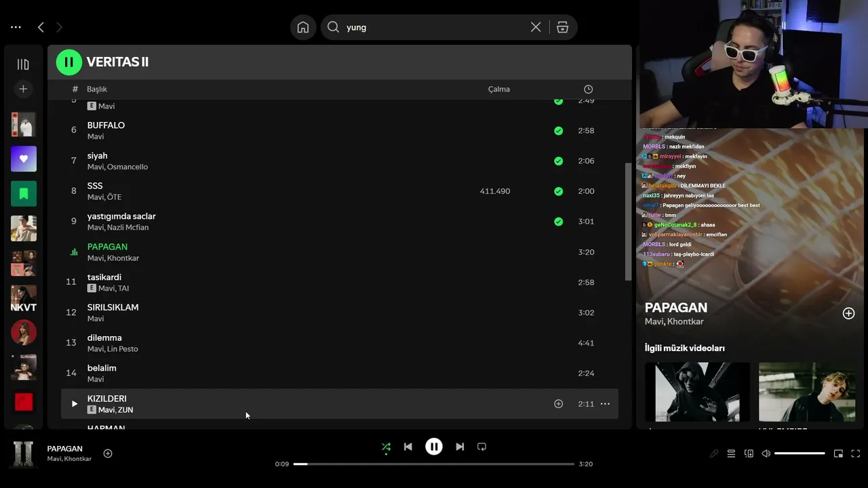Viewport: 868px width, 488px height.
Task: Skip to the next track
Action: (x=460, y=447)
